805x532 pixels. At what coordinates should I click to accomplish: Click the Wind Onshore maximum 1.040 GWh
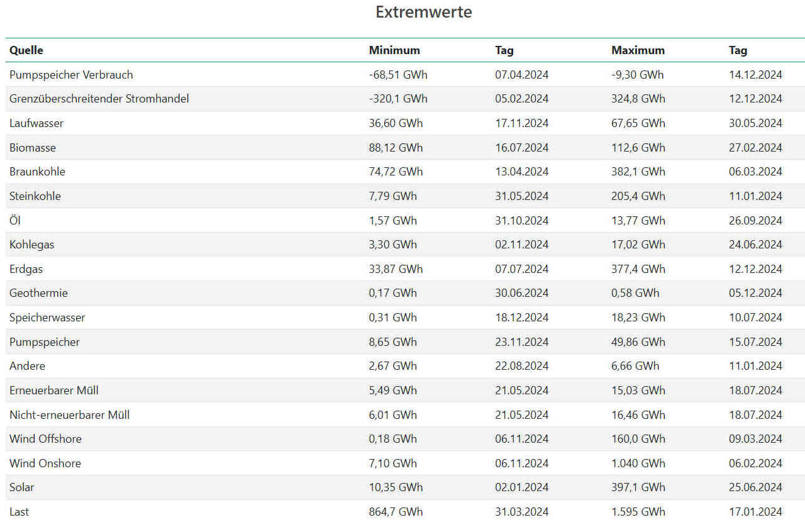tap(638, 463)
